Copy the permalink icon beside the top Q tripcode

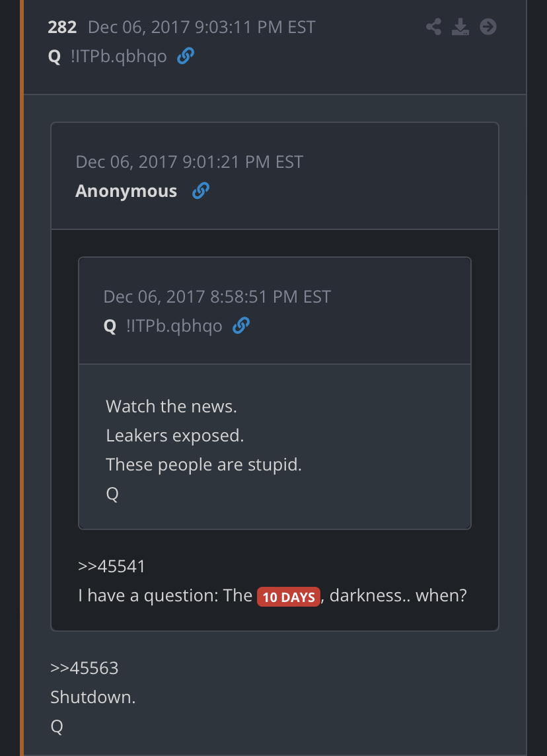point(186,56)
